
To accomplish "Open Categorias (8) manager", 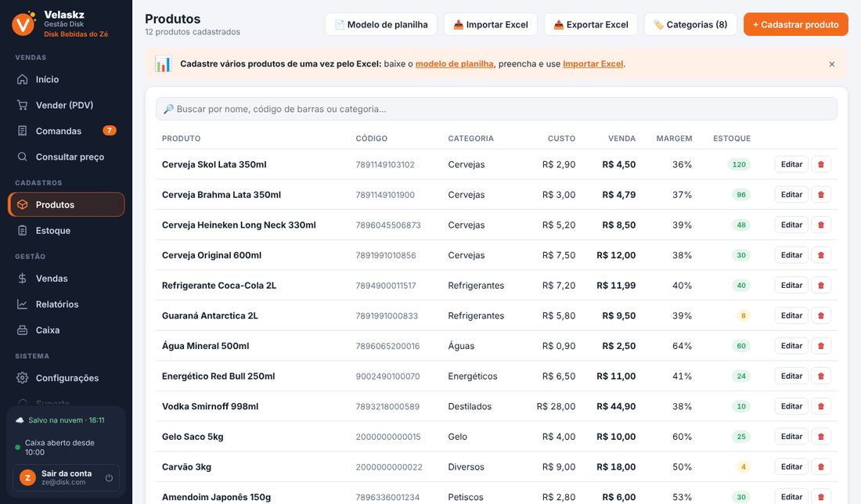I will click(690, 24).
